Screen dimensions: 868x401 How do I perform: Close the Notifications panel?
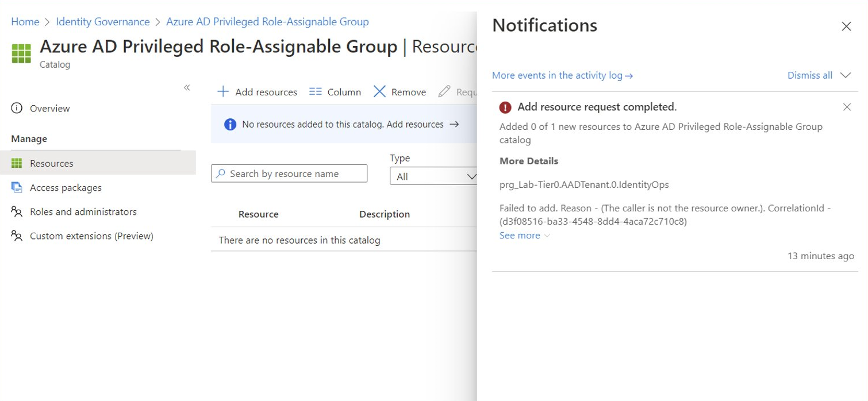click(x=846, y=26)
